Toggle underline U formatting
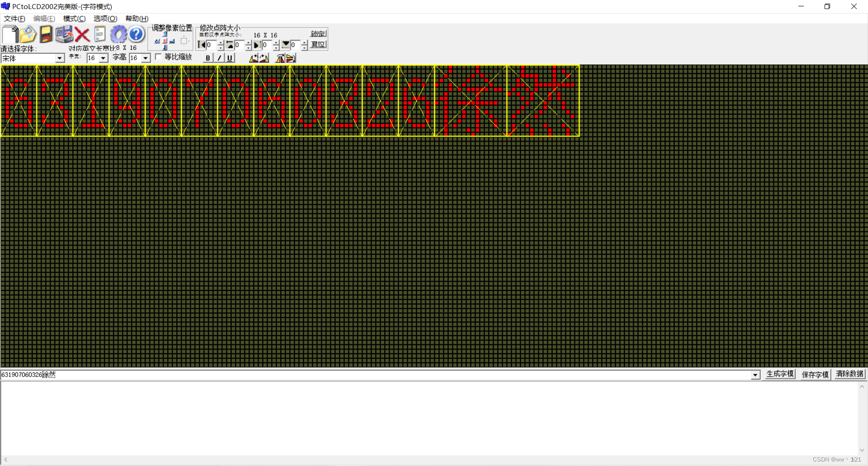 230,58
